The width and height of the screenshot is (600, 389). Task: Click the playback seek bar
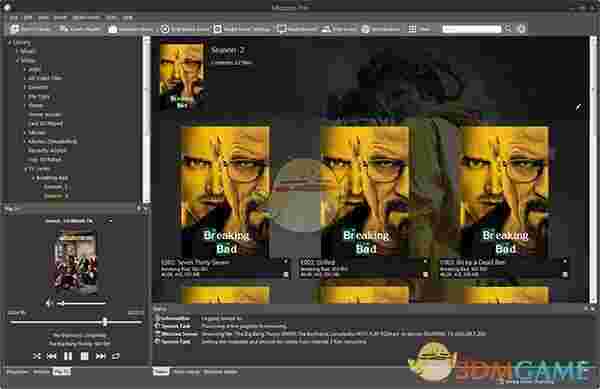click(x=76, y=322)
